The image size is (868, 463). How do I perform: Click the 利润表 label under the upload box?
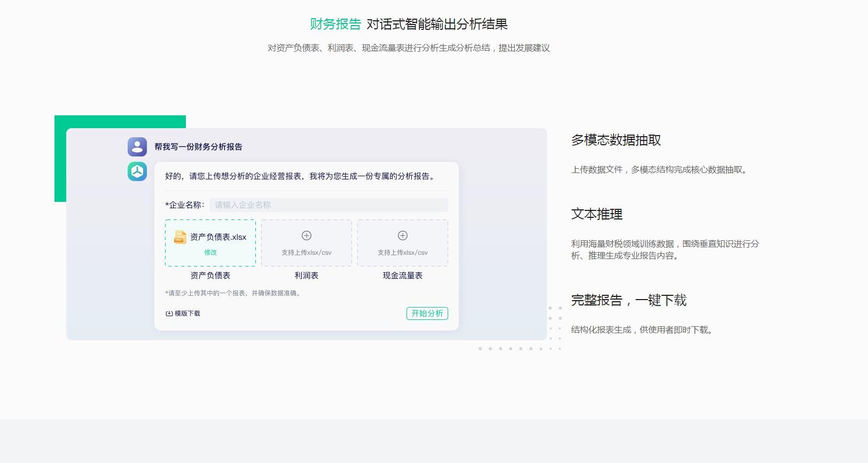pyautogui.click(x=307, y=276)
